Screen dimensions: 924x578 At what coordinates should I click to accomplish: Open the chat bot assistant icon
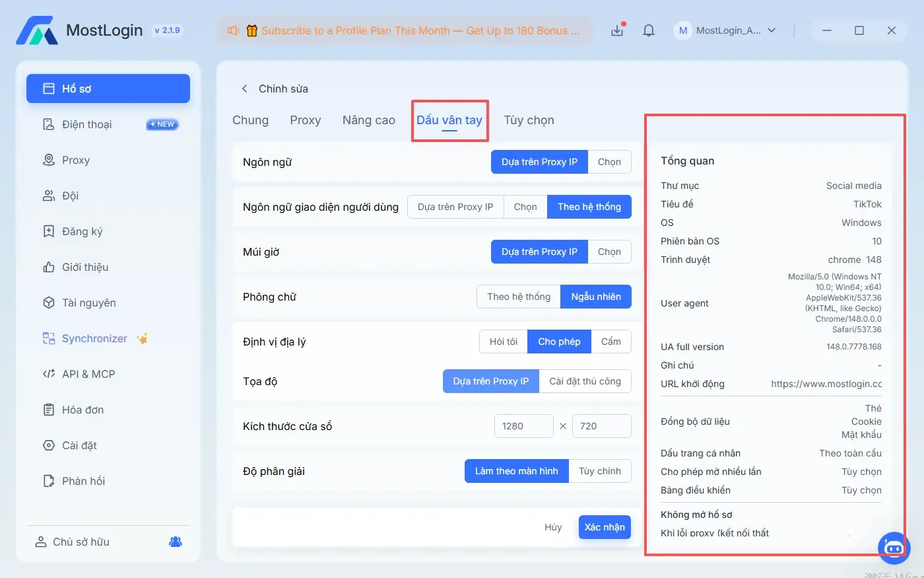pos(894,548)
